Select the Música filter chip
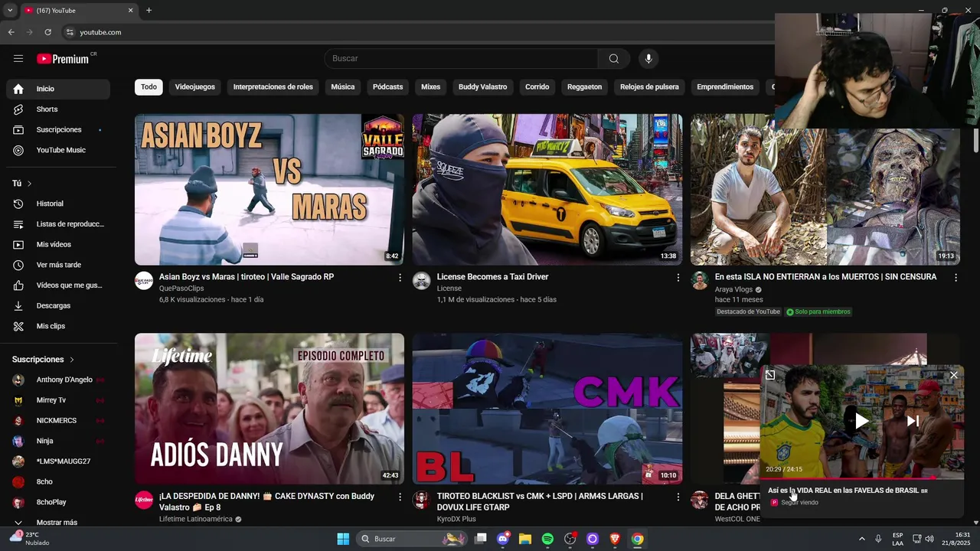This screenshot has height=551, width=980. coord(343,87)
